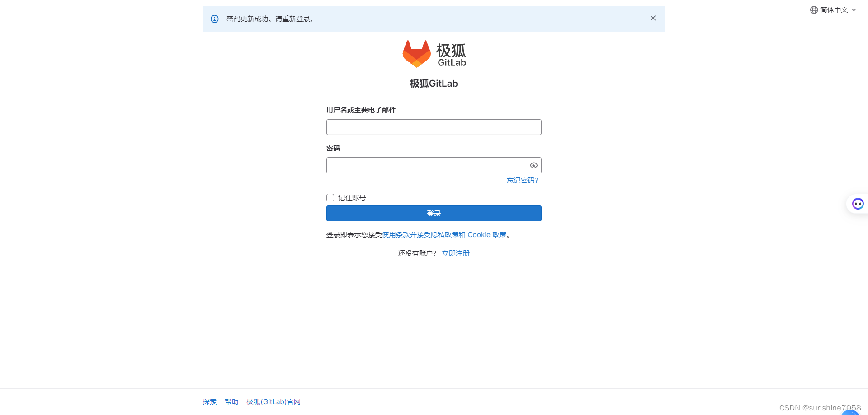Viewport: 868px width, 415px height.
Task: Click the info icon in the alert banner
Action: tap(215, 19)
